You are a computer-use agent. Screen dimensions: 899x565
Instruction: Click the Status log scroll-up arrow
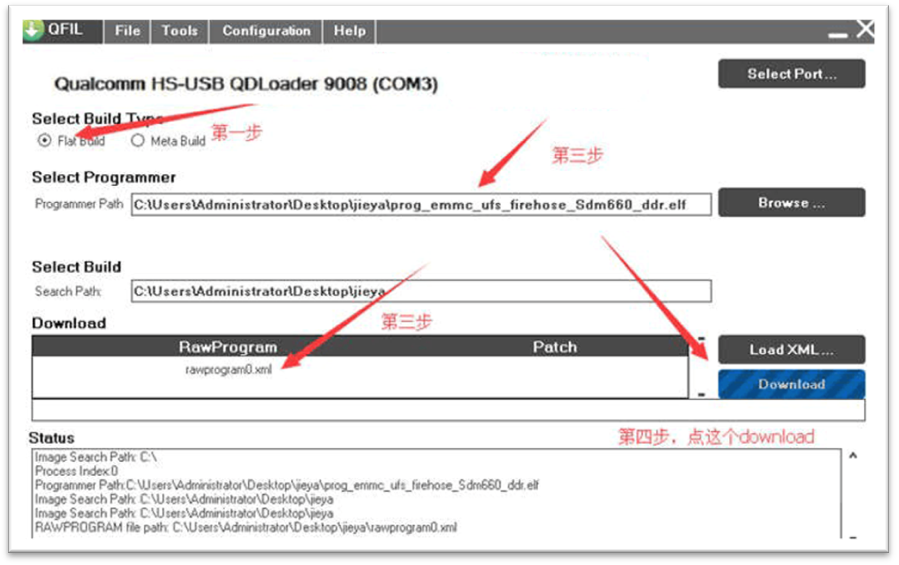tap(853, 457)
